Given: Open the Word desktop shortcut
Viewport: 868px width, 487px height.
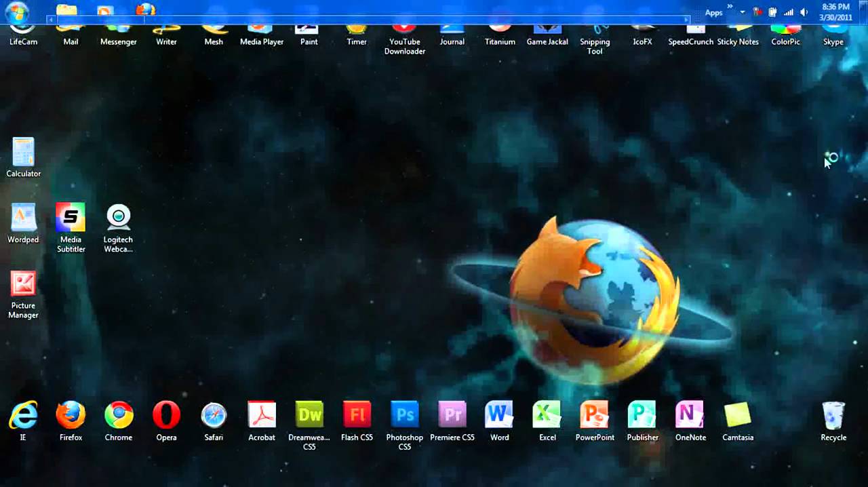Looking at the screenshot, I should (x=500, y=421).
